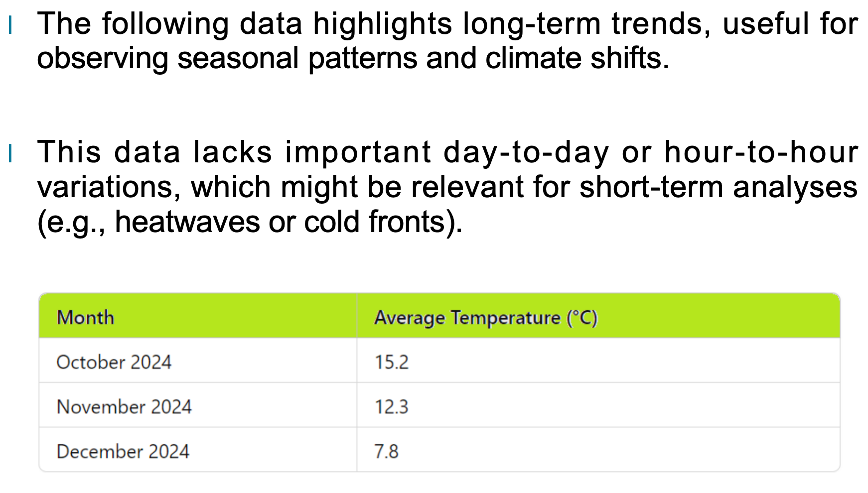Click the "Average Temperature (°C)" column header
This screenshot has width=868, height=493.
[x=485, y=318]
